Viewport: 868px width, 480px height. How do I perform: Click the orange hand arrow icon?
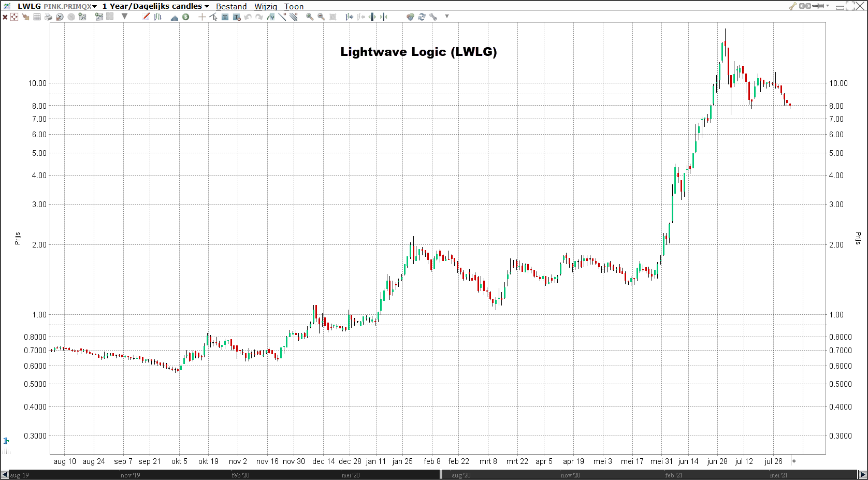25,17
